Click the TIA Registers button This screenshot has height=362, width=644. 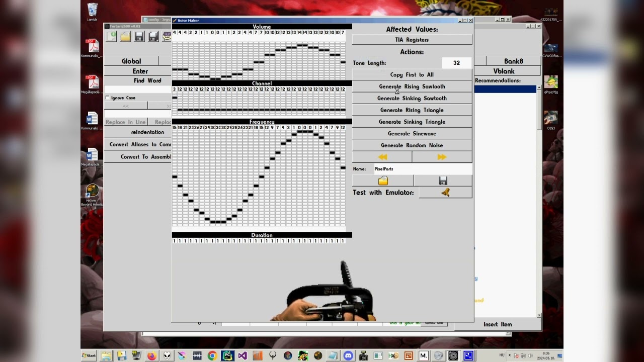(412, 40)
